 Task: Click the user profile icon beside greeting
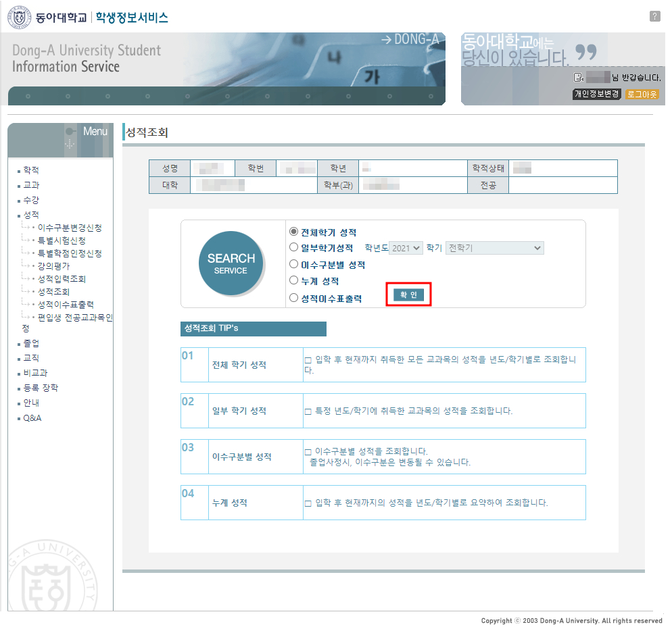coord(578,77)
